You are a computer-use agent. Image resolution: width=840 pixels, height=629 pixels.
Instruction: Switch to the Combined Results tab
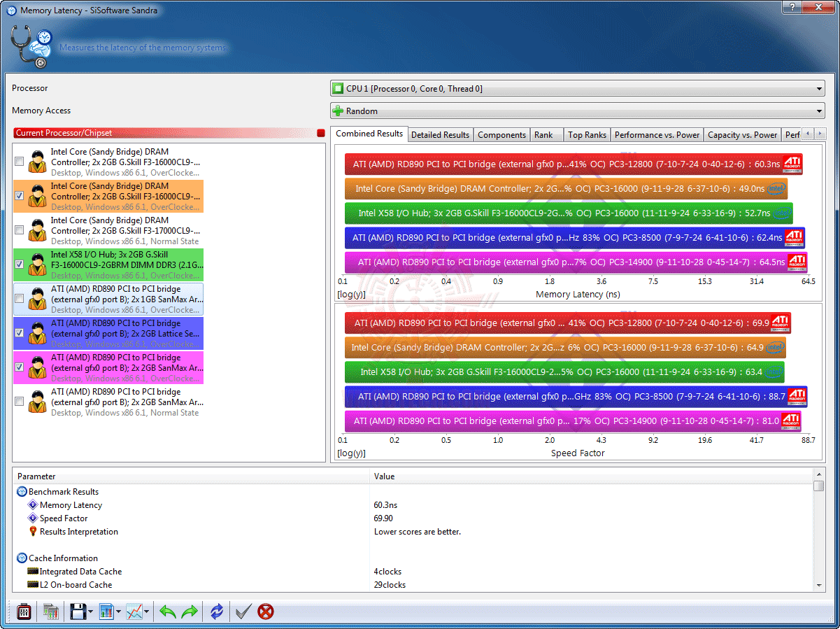pos(369,134)
